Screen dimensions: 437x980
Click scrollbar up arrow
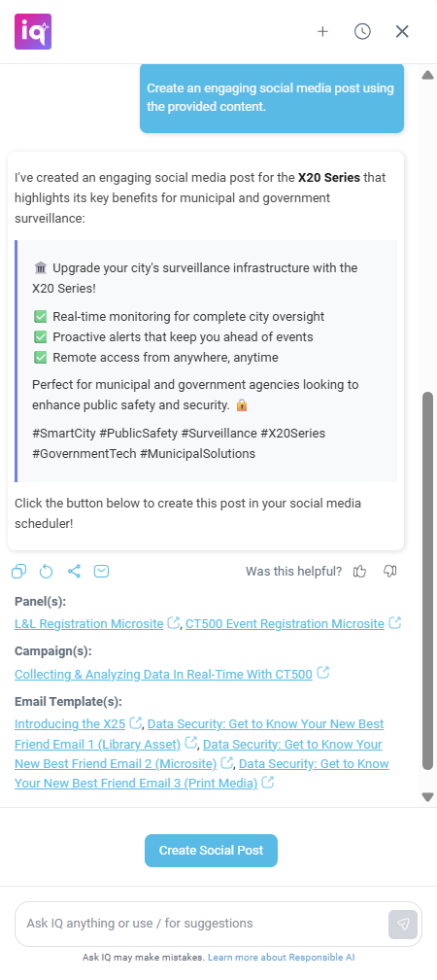(427, 75)
